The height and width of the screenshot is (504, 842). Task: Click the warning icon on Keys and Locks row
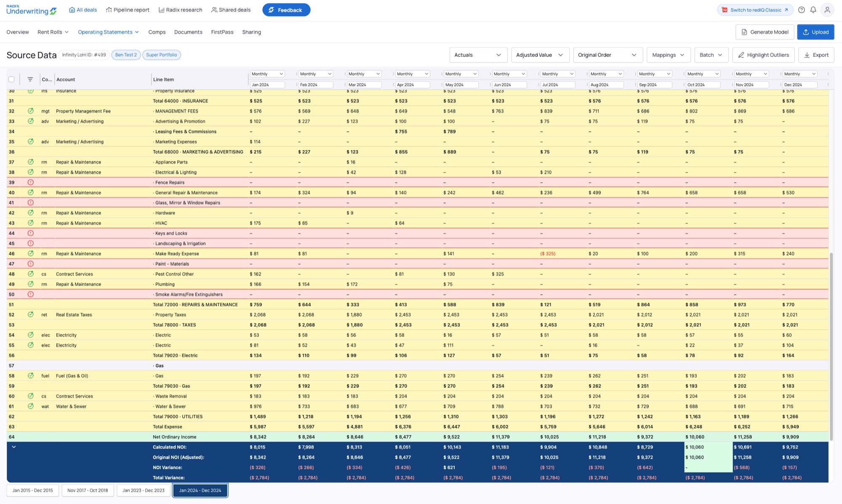pos(31,233)
